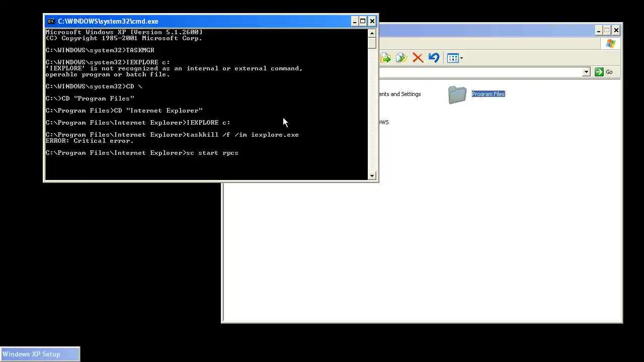Click the Windows XP Setup taskbar button
The image size is (644, 362).
[40, 354]
